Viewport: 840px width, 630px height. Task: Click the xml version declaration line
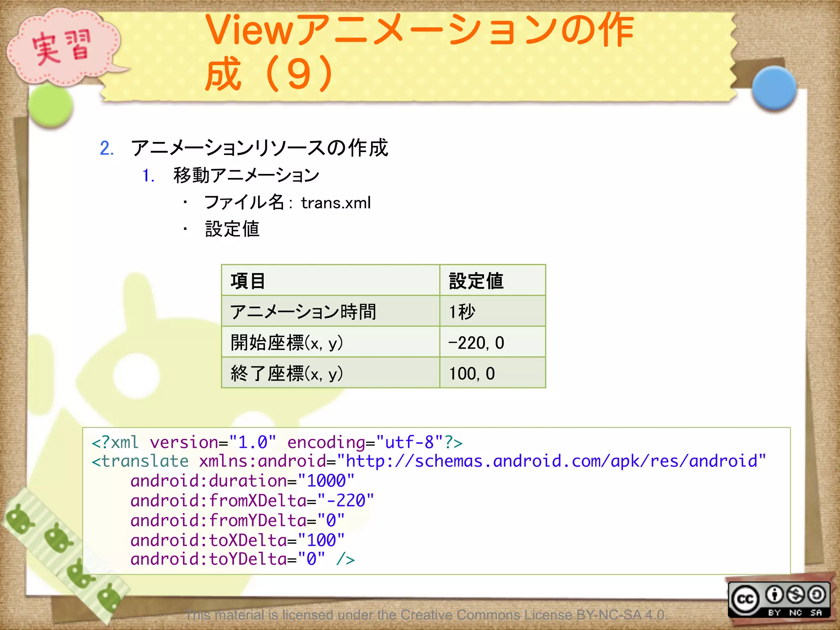tap(277, 443)
